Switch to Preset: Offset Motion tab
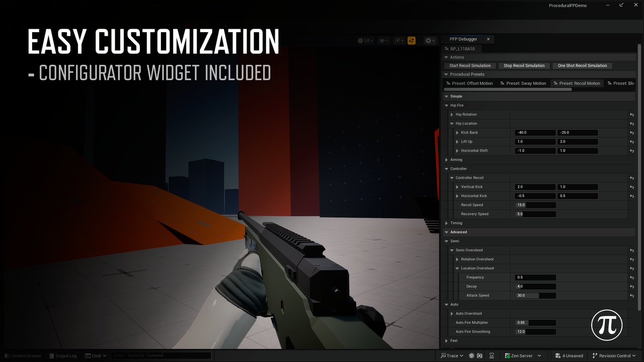644x362 pixels. point(470,83)
